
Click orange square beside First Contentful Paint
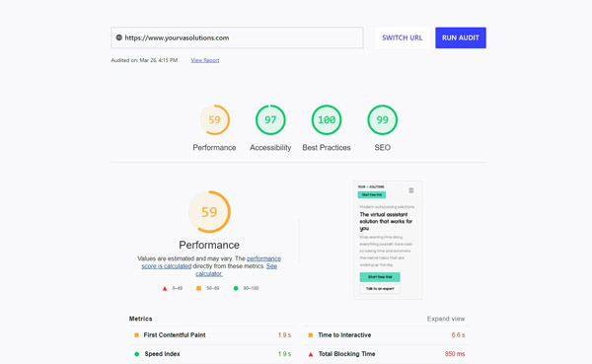137,335
